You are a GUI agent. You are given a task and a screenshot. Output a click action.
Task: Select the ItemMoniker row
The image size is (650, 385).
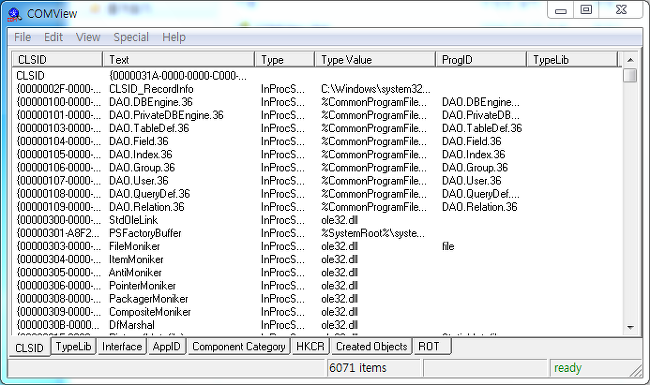[317, 259]
